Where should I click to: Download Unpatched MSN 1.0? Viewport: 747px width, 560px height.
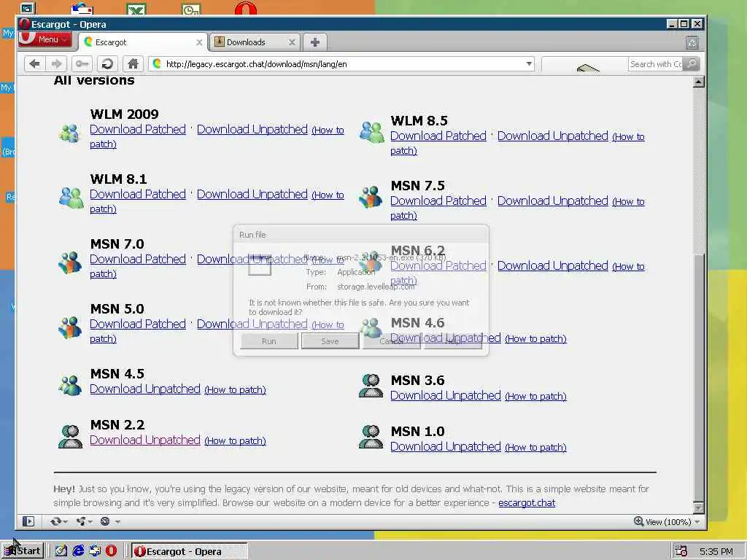(446, 447)
